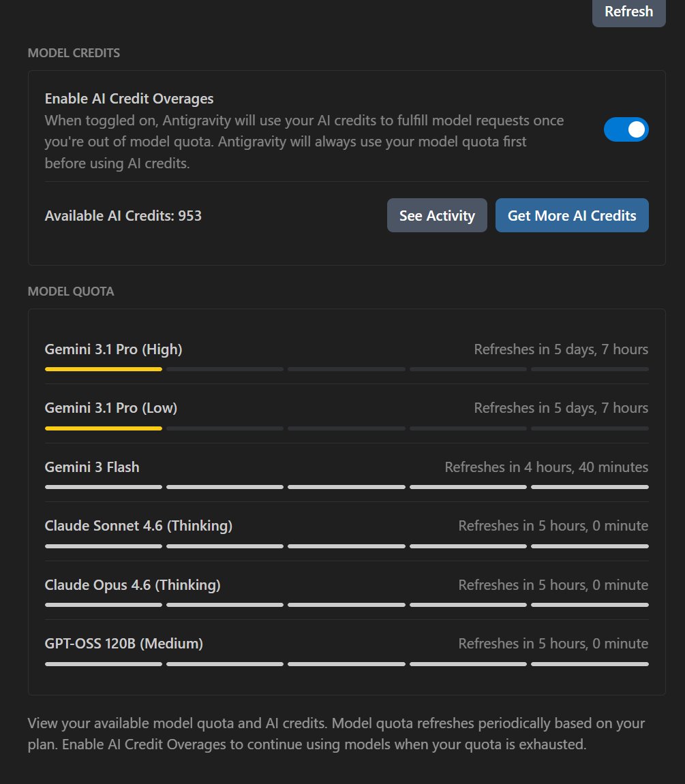The width and height of the screenshot is (685, 784).
Task: Click the Refreshes in 4 hours, 40 minutes text
Action: coord(546,467)
